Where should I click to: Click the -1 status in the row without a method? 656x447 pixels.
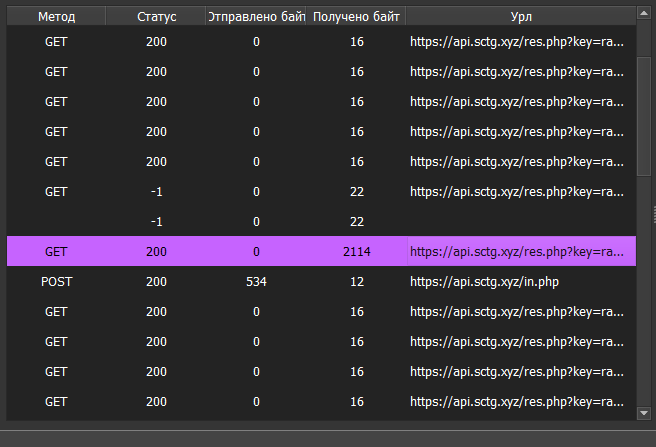pyautogui.click(x=156, y=222)
